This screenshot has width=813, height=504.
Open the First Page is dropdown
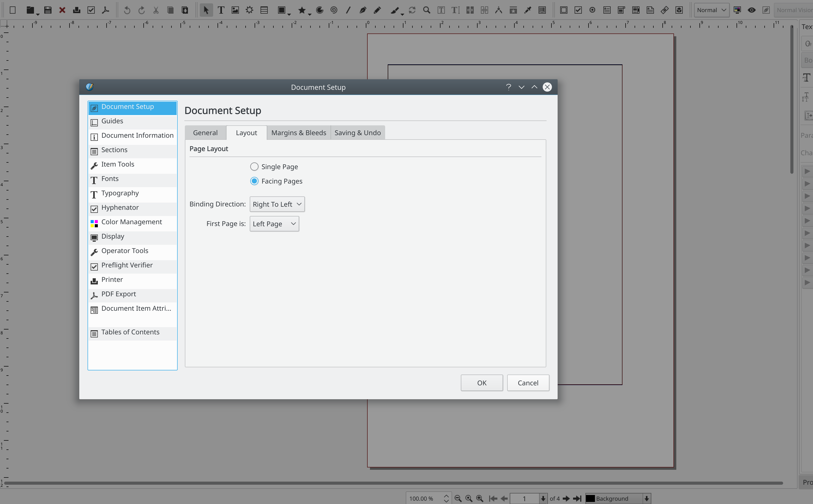click(x=274, y=224)
